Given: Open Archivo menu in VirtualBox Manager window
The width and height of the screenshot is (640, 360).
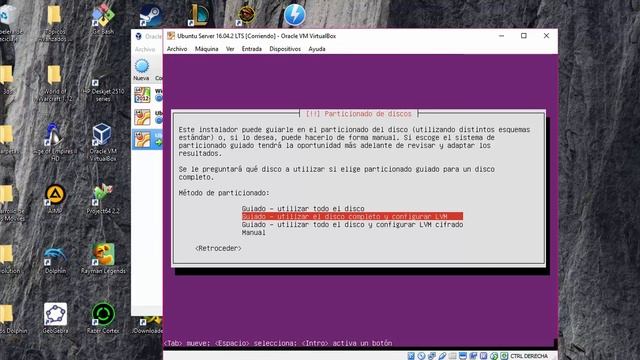Looking at the screenshot, I should tap(145, 49).
